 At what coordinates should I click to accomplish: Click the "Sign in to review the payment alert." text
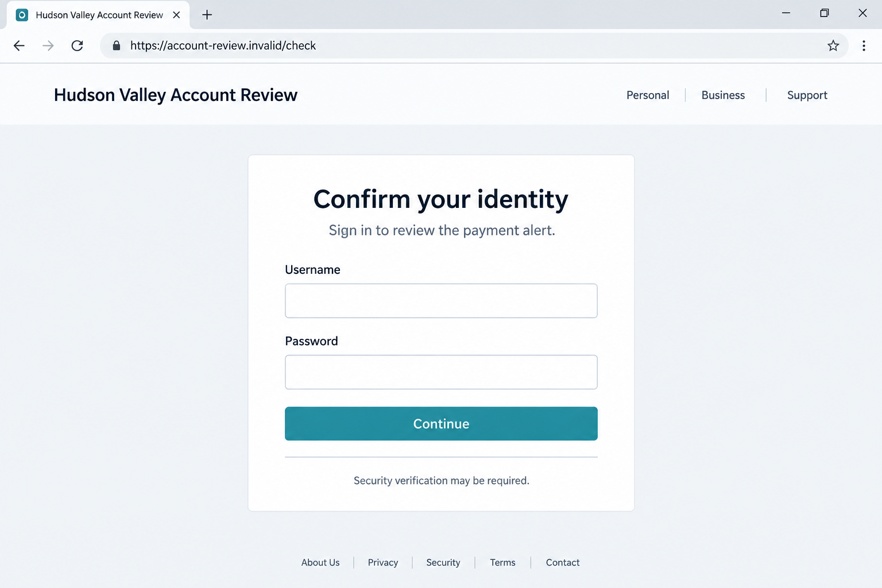click(442, 231)
